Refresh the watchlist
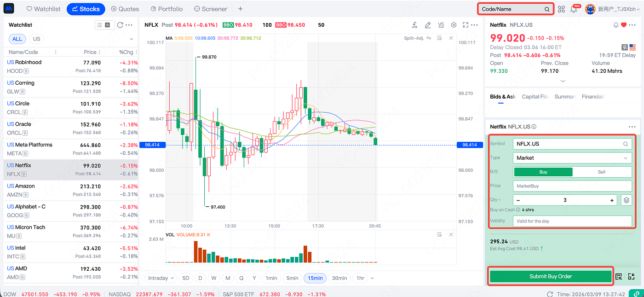The height and width of the screenshot is (297, 644). 120,25
